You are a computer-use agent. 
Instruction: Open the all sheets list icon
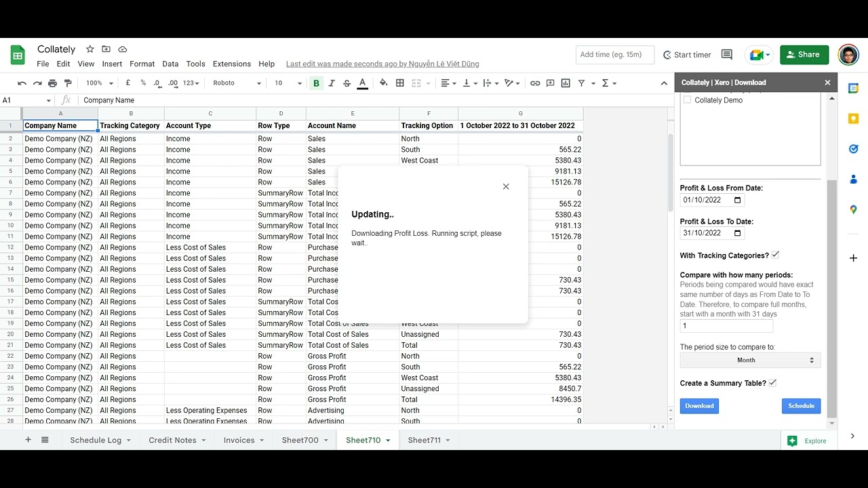[45, 440]
